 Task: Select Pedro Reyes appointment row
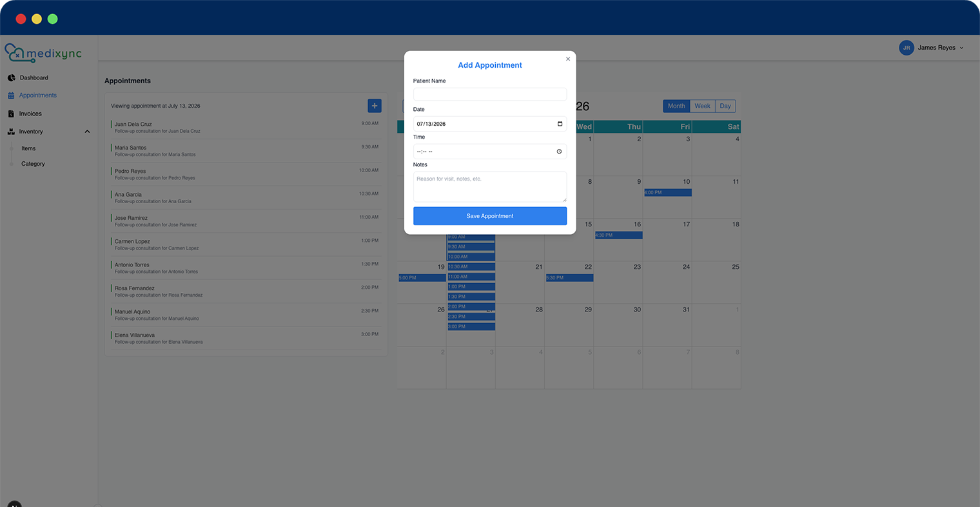click(245, 174)
